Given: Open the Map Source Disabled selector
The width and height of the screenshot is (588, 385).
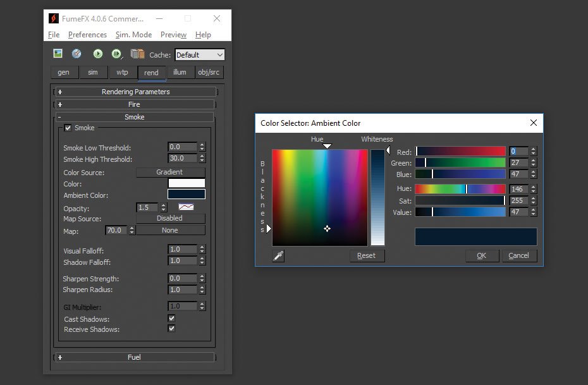Looking at the screenshot, I should tap(171, 218).
